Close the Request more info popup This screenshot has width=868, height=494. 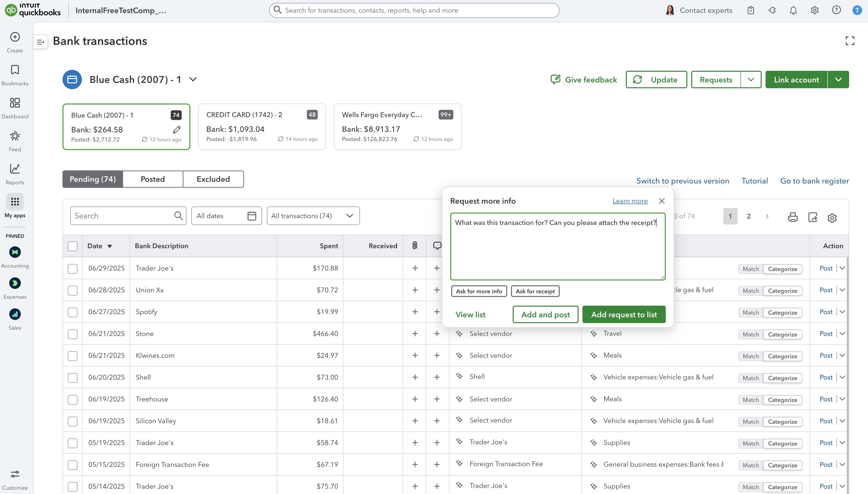(662, 201)
